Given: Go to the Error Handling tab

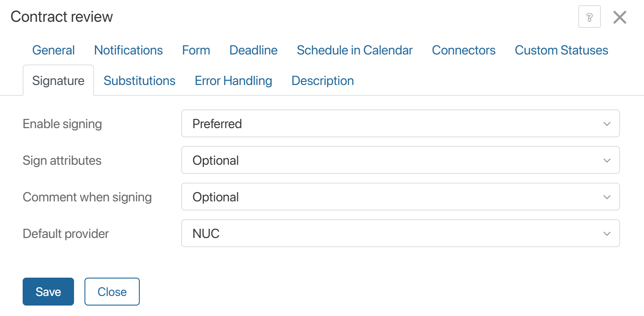Looking at the screenshot, I should point(233,81).
